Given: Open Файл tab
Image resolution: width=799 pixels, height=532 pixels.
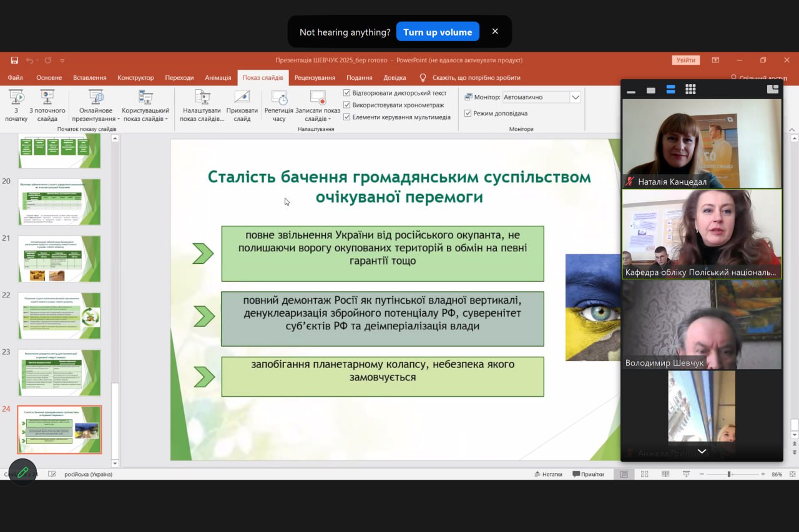Looking at the screenshot, I should (16, 77).
